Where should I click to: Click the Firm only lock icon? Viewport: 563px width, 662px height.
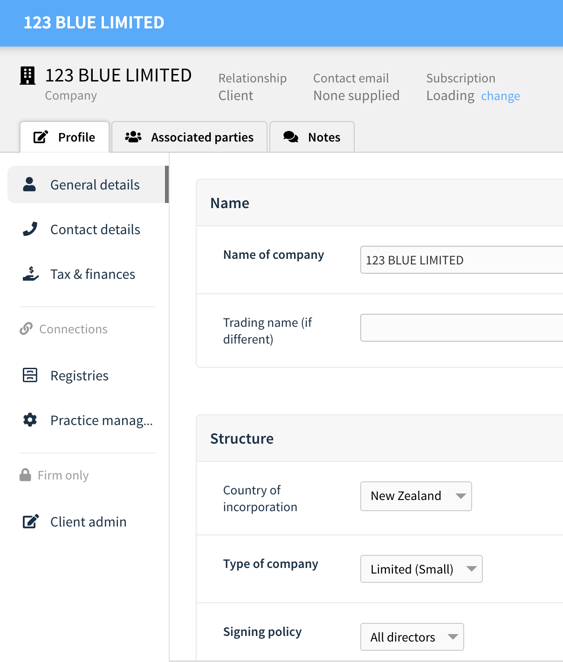point(25,475)
